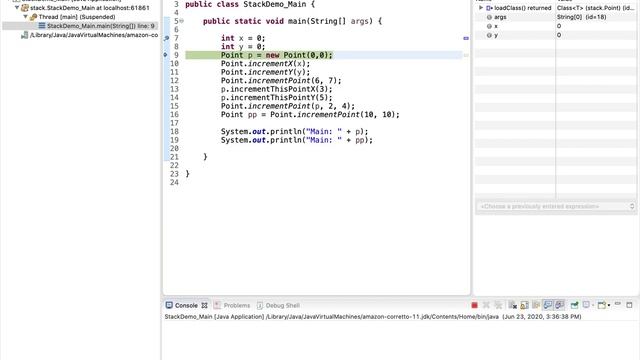
Task: Switch to the Console tab
Action: (186, 305)
